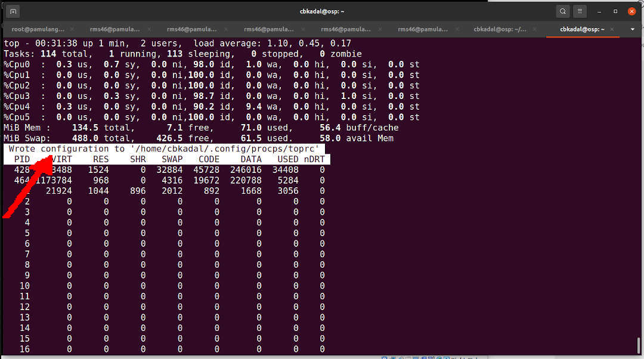Click the 'Wrote configuration to' message line
This screenshot has height=359, width=644.
[164, 148]
